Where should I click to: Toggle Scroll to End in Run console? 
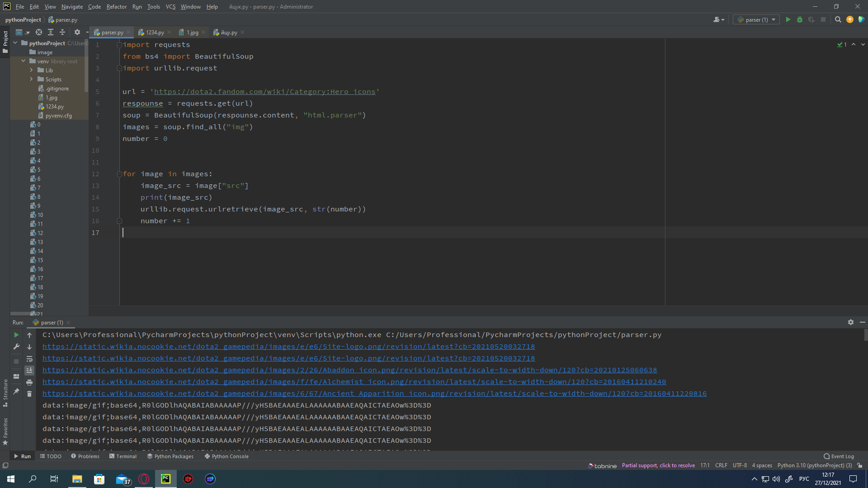29,371
